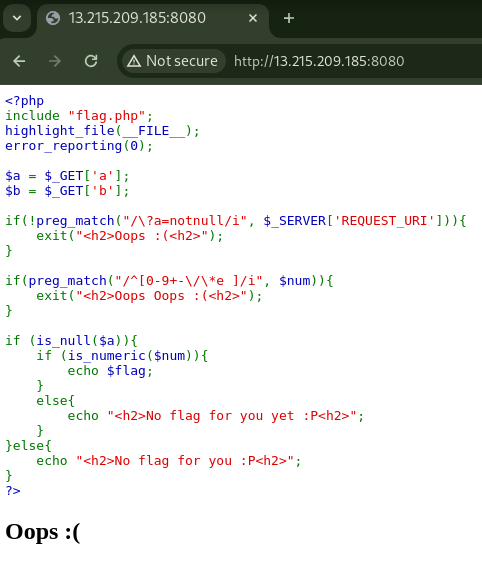Click the "No flag for you yet" string

232,416
